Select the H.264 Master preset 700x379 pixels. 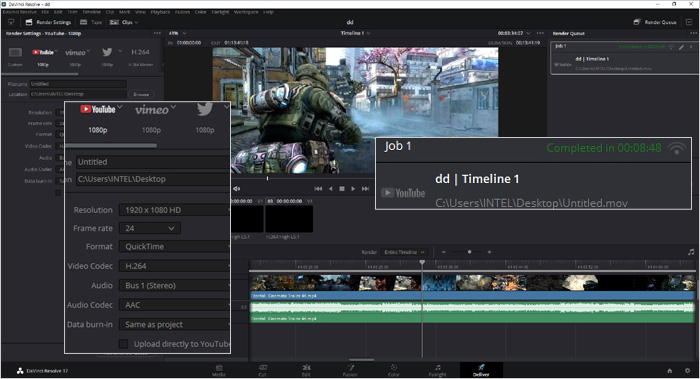click(x=140, y=57)
